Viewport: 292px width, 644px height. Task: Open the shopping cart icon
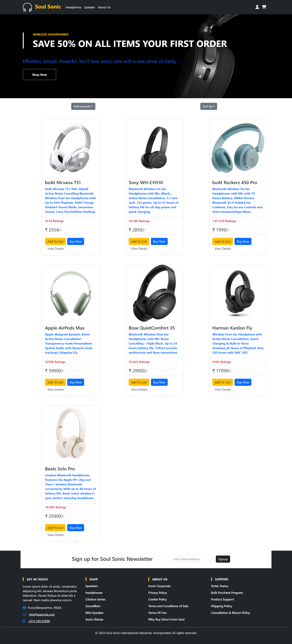(x=264, y=7)
